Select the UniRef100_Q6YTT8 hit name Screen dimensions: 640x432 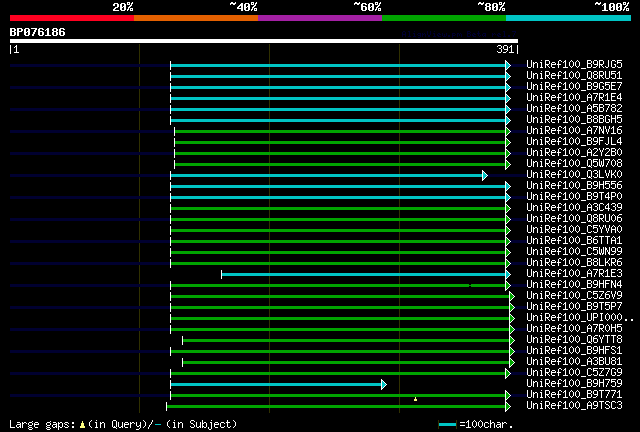click(574, 340)
